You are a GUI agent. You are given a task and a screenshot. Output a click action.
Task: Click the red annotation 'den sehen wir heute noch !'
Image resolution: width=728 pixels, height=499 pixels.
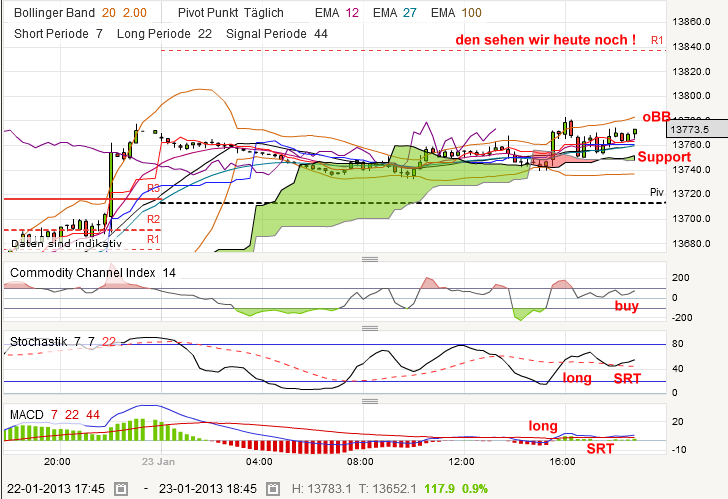click(x=546, y=39)
